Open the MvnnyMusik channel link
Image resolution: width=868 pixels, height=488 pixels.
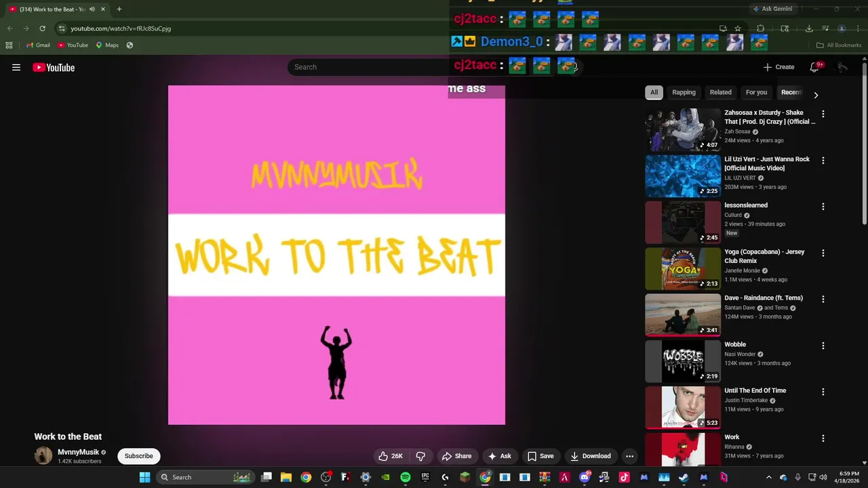pyautogui.click(x=78, y=452)
